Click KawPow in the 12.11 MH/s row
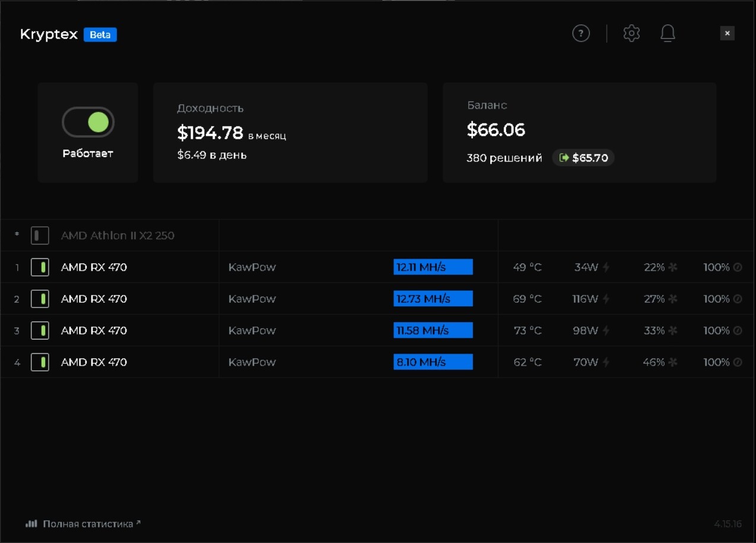756x543 pixels. pyautogui.click(x=252, y=268)
